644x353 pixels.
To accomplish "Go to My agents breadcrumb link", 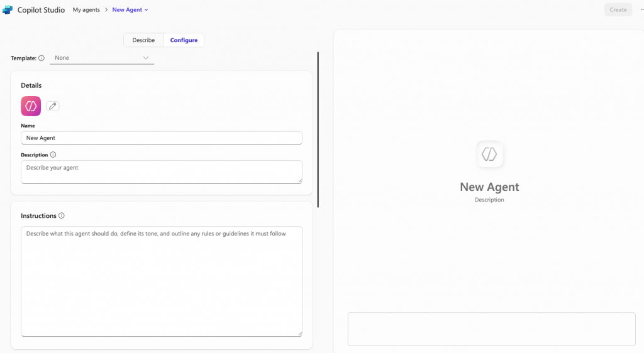I will click(86, 10).
